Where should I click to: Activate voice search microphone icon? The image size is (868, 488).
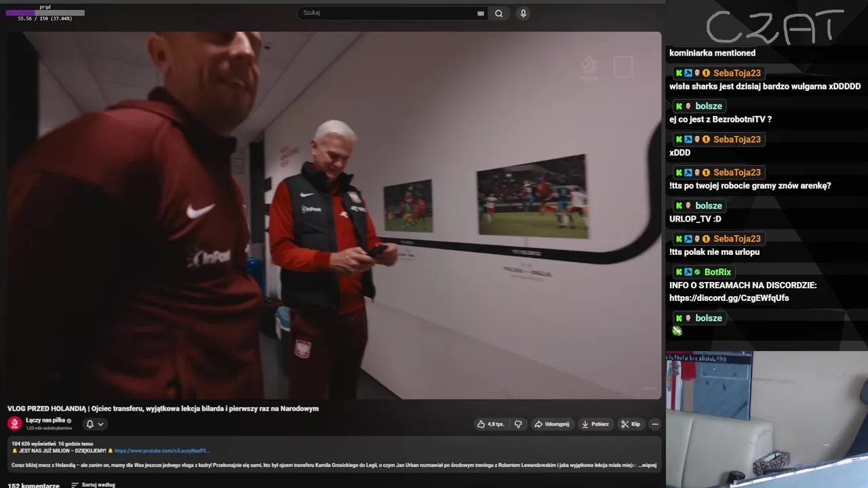click(523, 13)
